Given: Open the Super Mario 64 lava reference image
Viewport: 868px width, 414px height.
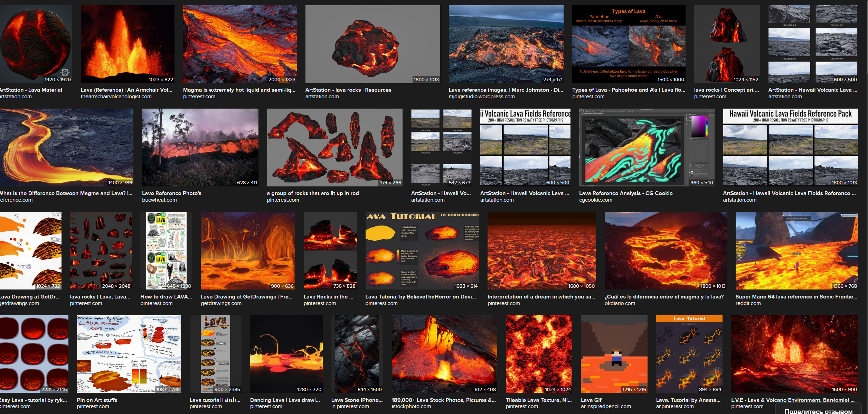Looking at the screenshot, I should point(796,250).
